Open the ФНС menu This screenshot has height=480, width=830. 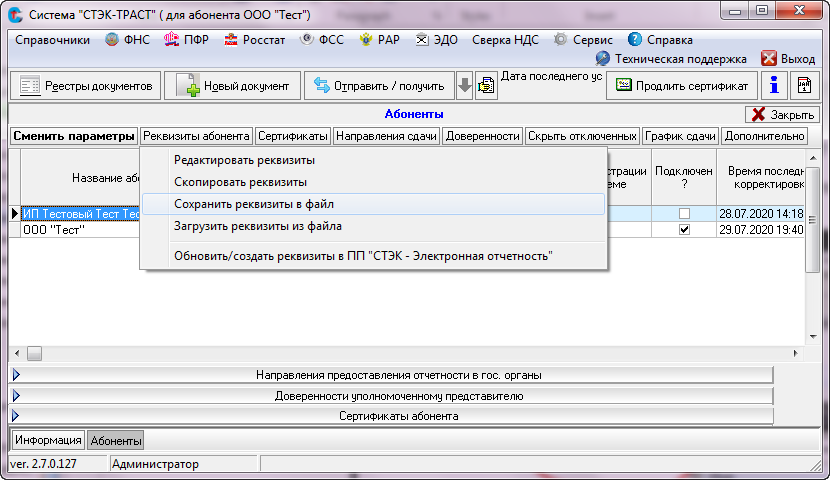pyautogui.click(x=127, y=40)
